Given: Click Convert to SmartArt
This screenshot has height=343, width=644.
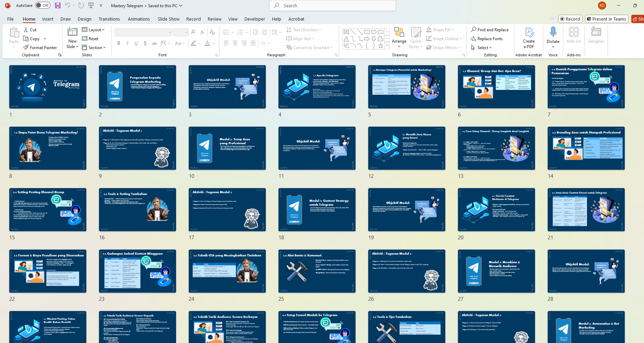Looking at the screenshot, I should [309, 48].
